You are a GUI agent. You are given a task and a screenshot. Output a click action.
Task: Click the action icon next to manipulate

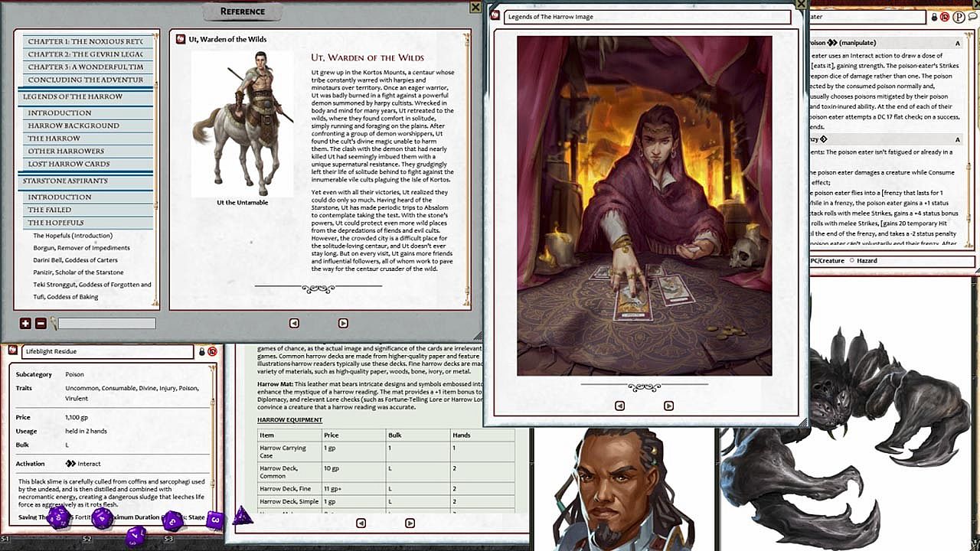tap(832, 43)
